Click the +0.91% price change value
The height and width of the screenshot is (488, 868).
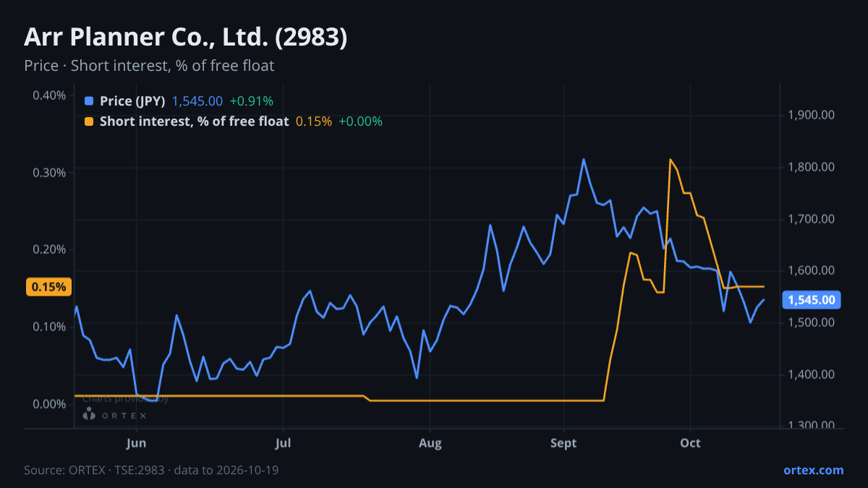[x=251, y=101]
